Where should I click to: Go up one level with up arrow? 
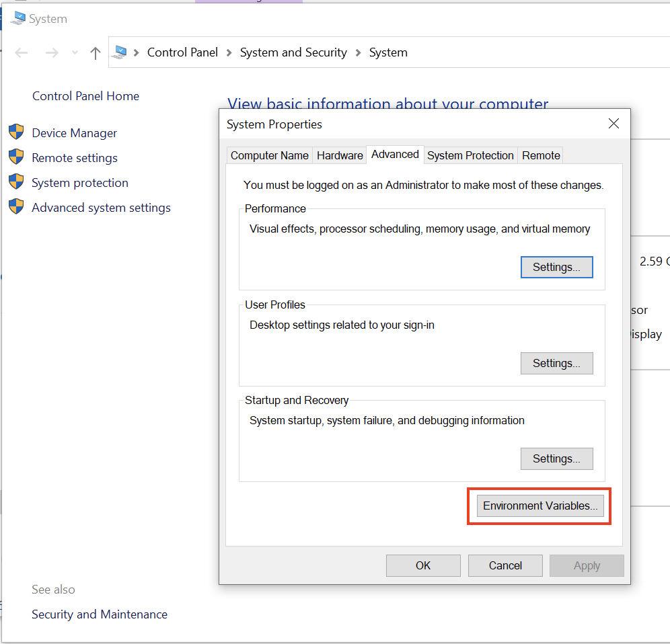[96, 53]
